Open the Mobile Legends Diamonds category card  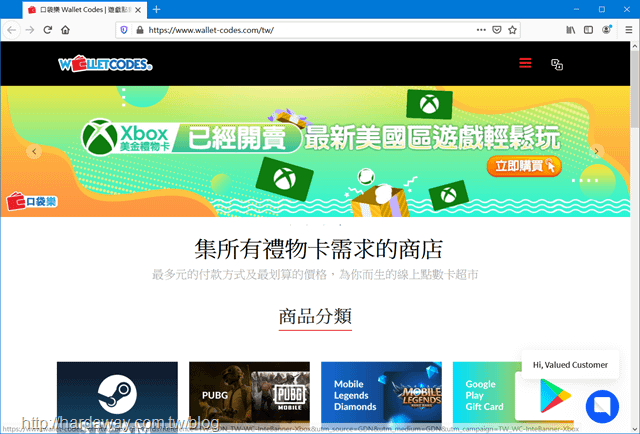381,394
